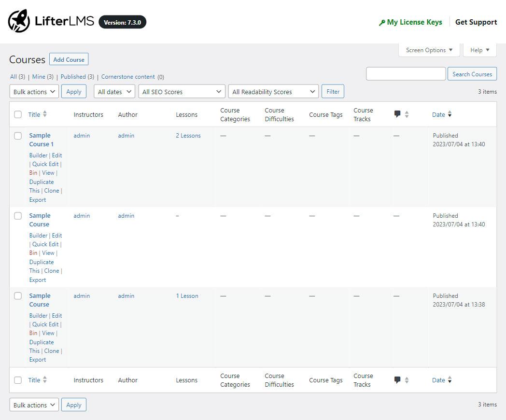This screenshot has width=506, height=420.
Task: Open the All Readability Scores dropdown
Action: point(273,92)
